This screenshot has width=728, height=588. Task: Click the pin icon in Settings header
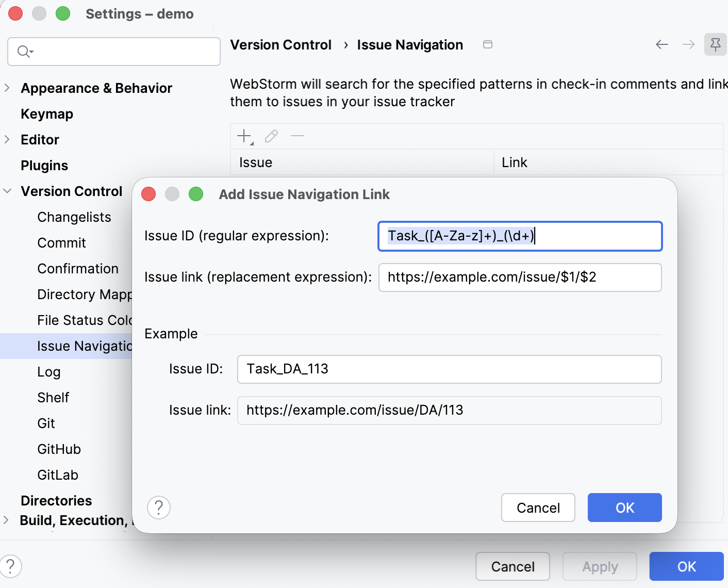pos(715,45)
